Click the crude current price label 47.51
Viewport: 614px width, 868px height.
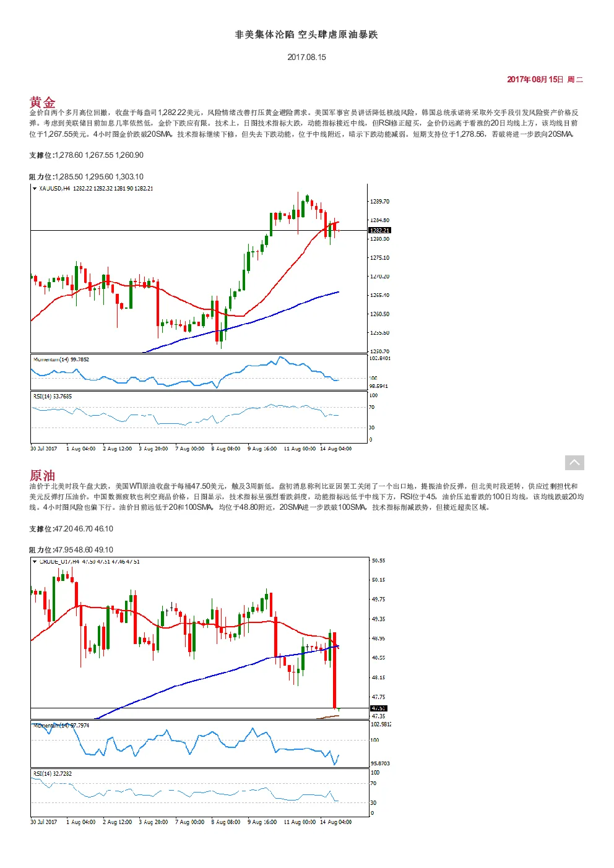378,708
